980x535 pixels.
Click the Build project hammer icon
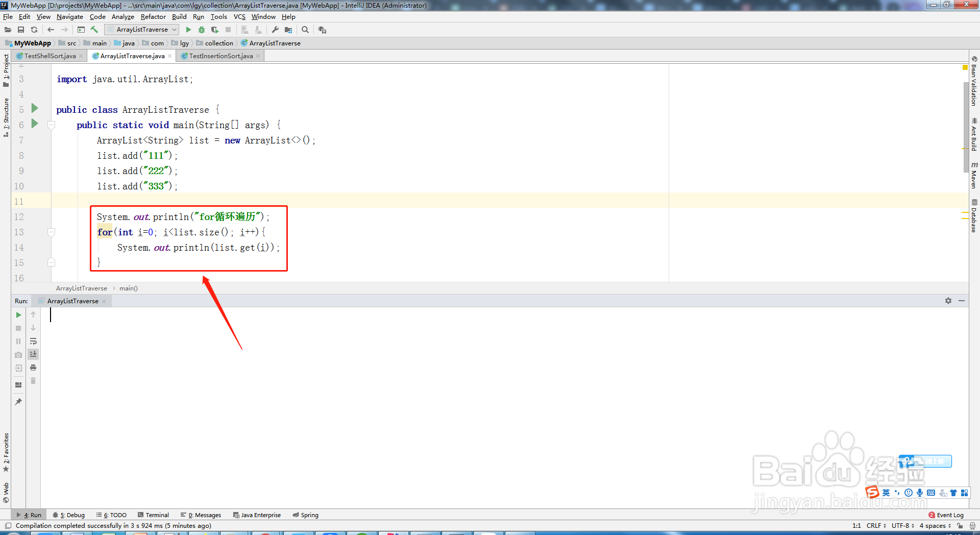94,30
